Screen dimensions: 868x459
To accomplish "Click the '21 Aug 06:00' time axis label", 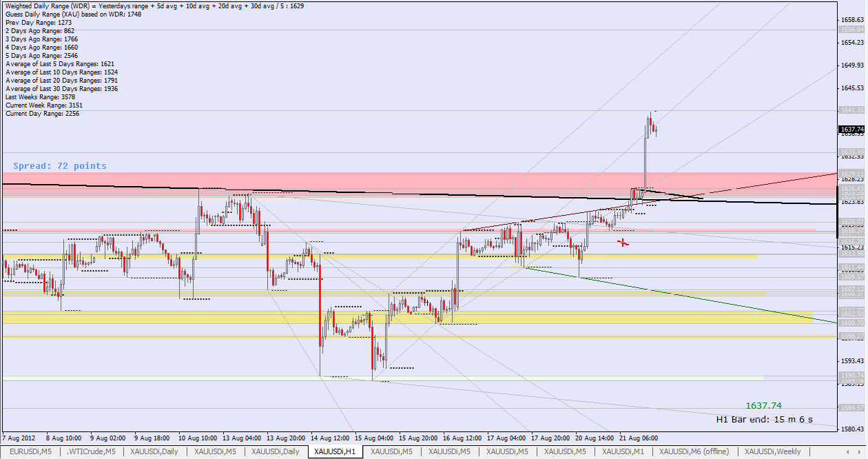I will 639,438.
